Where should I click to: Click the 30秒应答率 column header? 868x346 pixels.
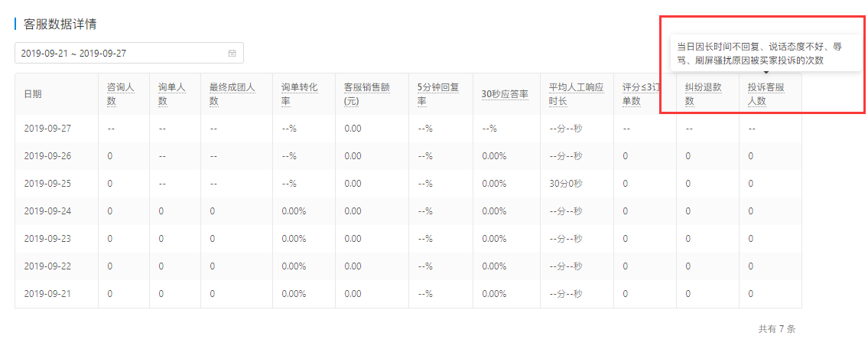pyautogui.click(x=505, y=94)
